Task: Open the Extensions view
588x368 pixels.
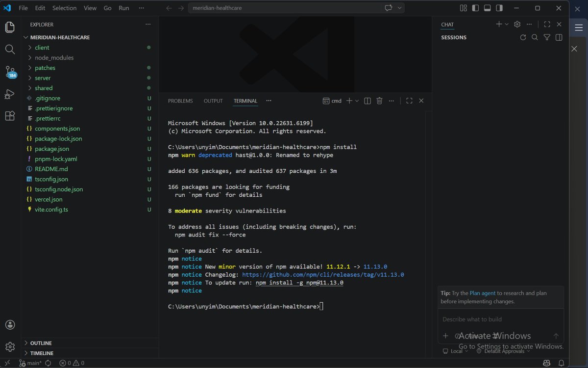Action: [10, 116]
